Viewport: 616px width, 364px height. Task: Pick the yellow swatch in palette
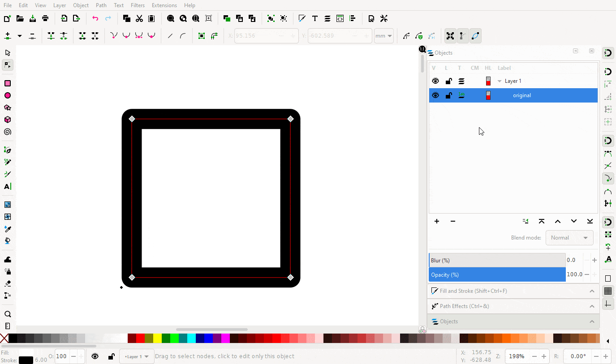157,338
